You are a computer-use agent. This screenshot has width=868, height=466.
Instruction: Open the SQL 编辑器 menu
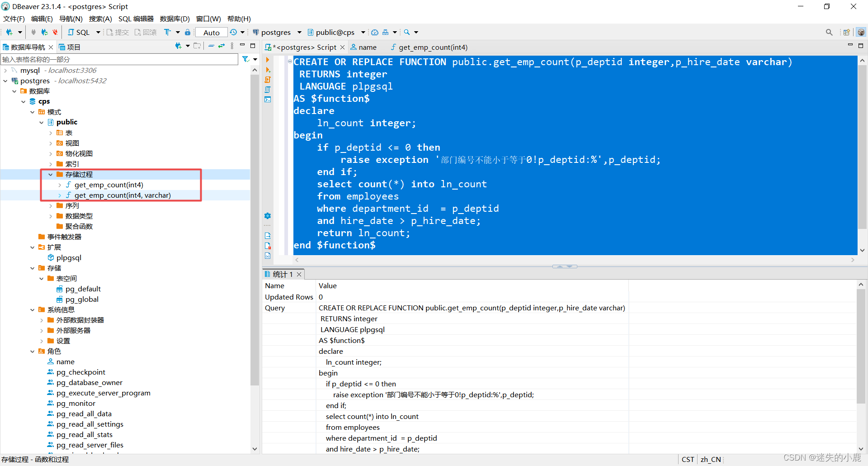(136, 19)
